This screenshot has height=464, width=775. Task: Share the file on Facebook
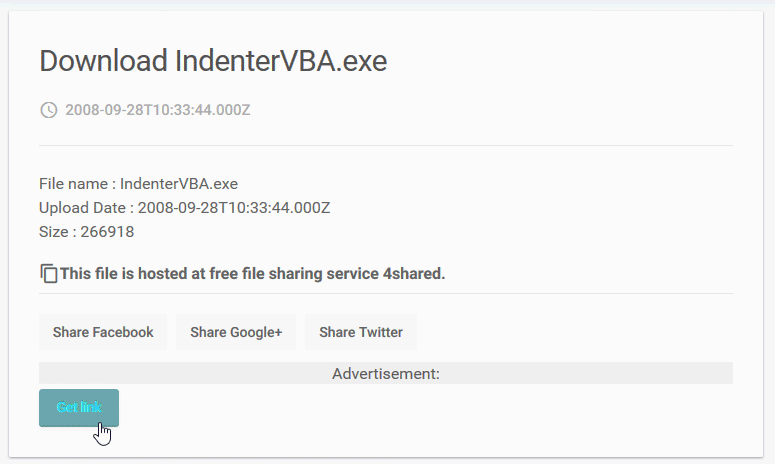tap(103, 332)
